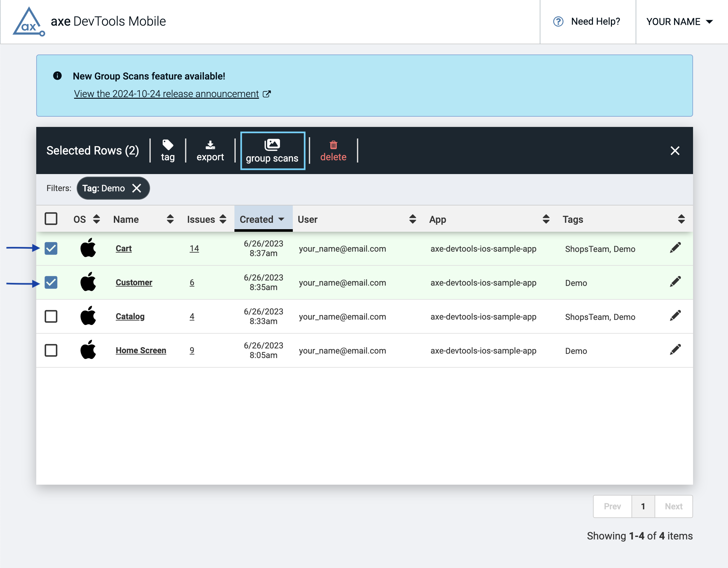Click the group scans icon
728x568 pixels.
tap(272, 145)
